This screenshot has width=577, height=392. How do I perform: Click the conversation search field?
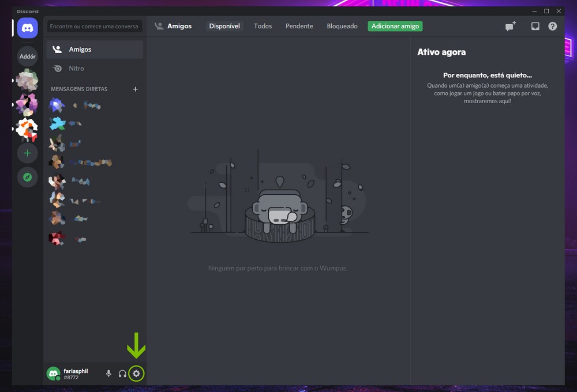95,27
